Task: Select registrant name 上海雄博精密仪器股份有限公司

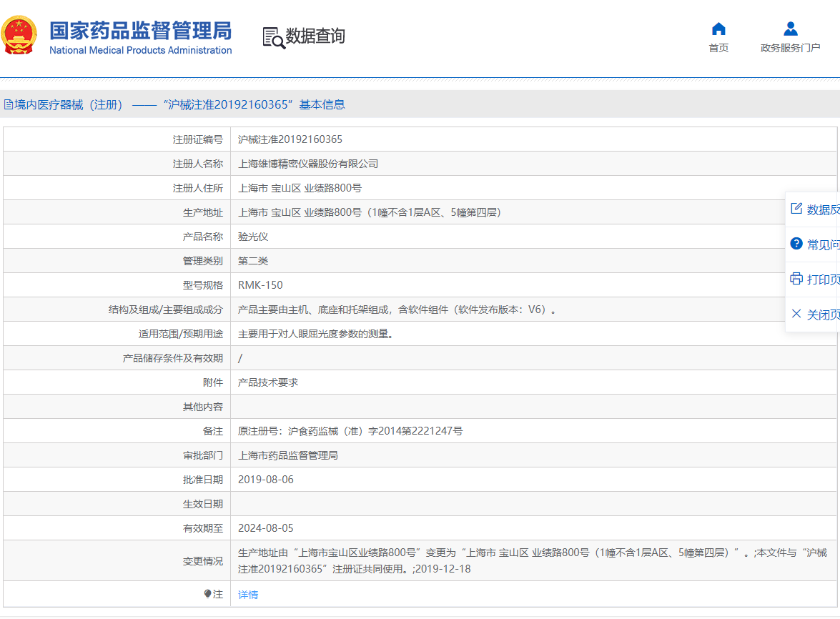Action: click(x=308, y=164)
